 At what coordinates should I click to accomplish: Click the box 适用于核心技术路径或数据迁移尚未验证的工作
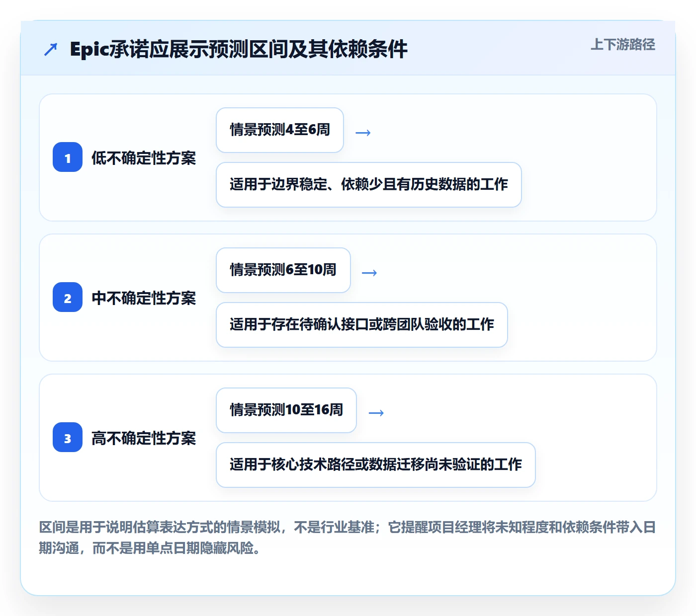coord(376,465)
